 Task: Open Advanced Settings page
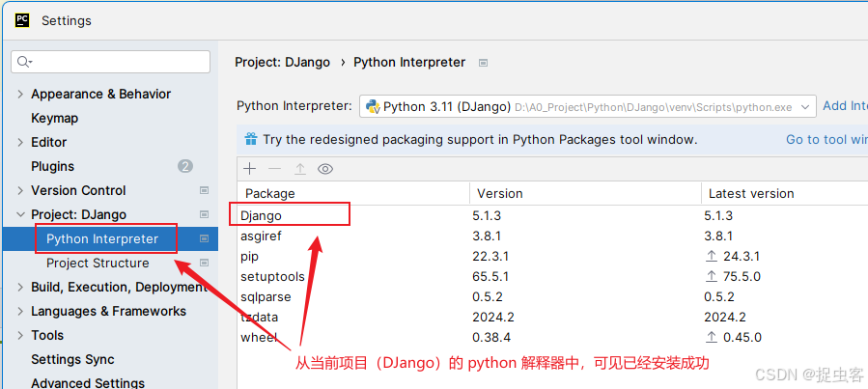(x=88, y=383)
